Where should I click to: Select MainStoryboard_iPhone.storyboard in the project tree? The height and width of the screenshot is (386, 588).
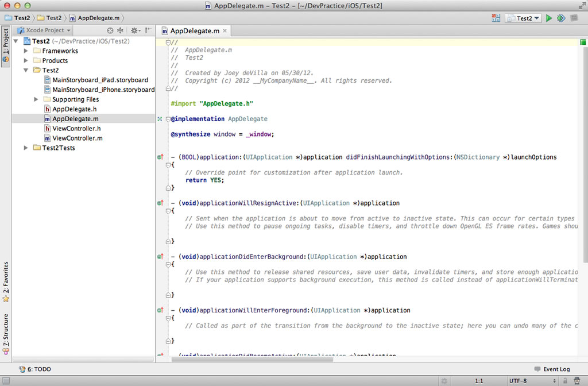coord(99,90)
